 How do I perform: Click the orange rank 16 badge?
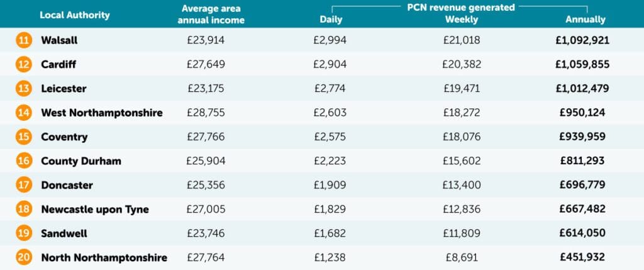(23, 161)
